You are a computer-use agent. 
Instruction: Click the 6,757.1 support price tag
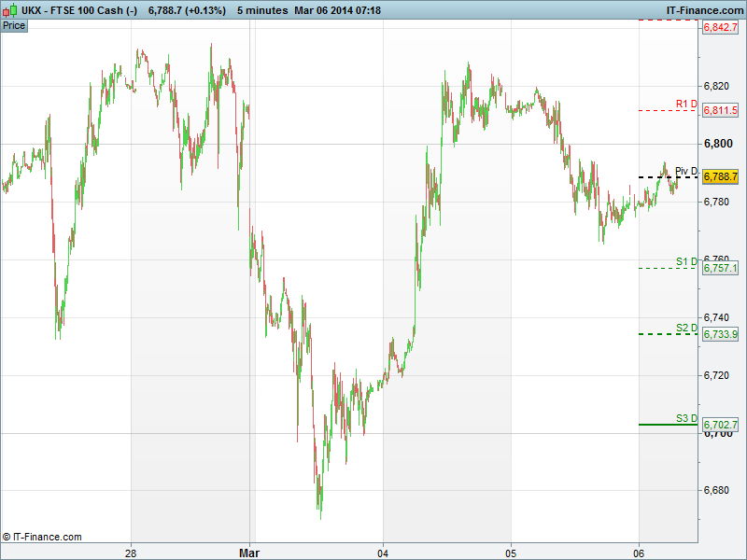pos(720,268)
